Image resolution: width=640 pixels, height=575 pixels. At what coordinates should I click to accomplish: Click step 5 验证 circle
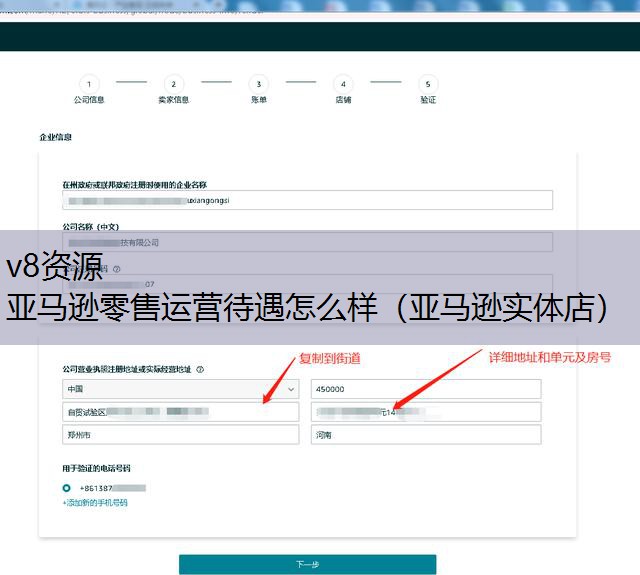point(428,85)
